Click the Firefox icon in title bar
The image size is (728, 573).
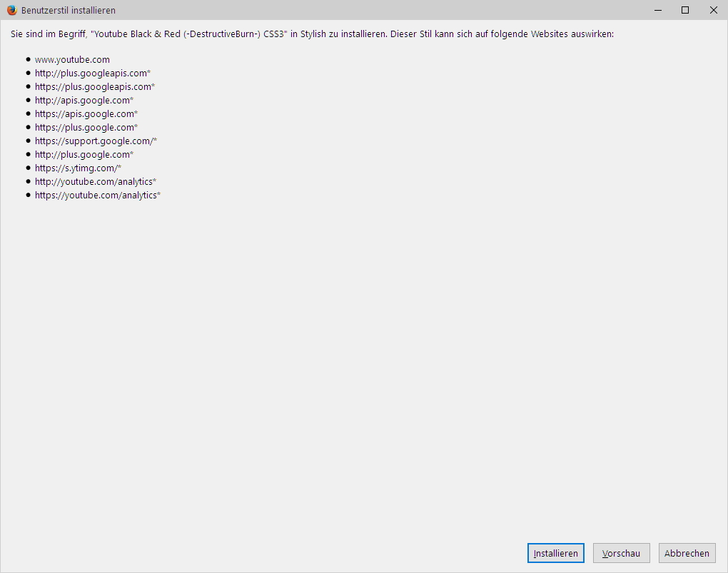[11, 10]
